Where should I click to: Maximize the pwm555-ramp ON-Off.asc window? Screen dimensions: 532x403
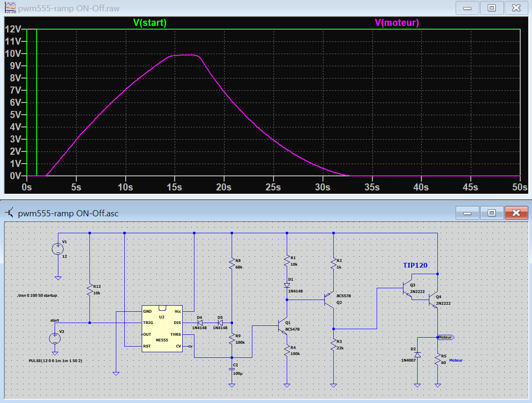[492, 213]
